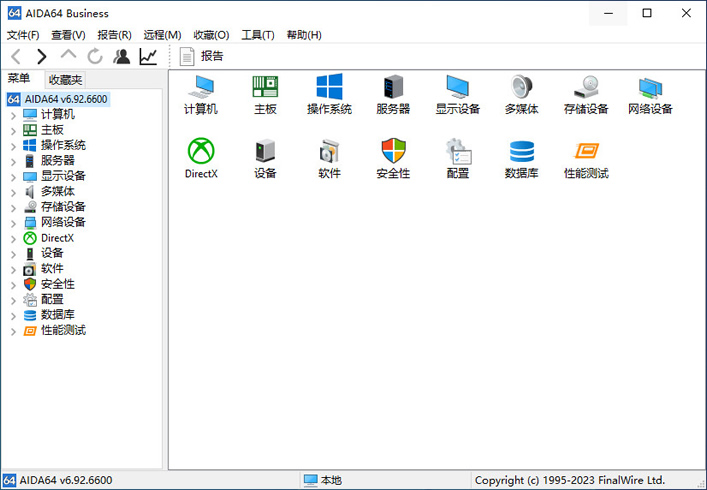The width and height of the screenshot is (707, 490).
Task: Open the 计算机 icon in main pane
Action: (201, 94)
